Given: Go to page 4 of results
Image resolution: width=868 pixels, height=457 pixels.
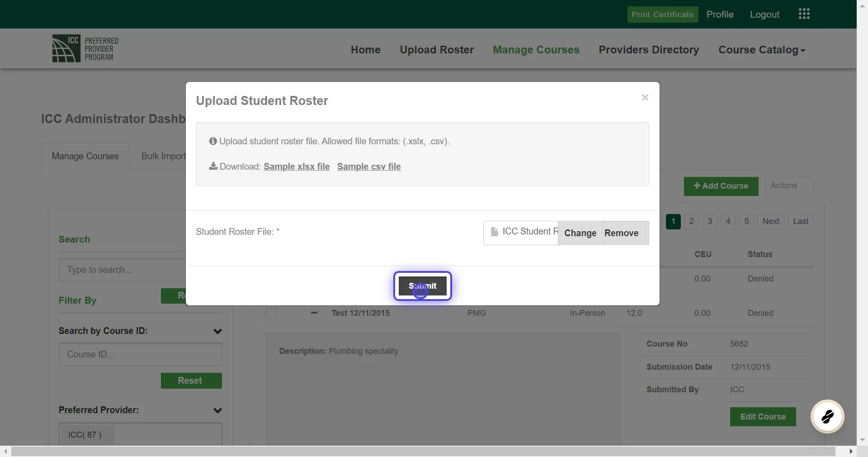Looking at the screenshot, I should (x=728, y=221).
